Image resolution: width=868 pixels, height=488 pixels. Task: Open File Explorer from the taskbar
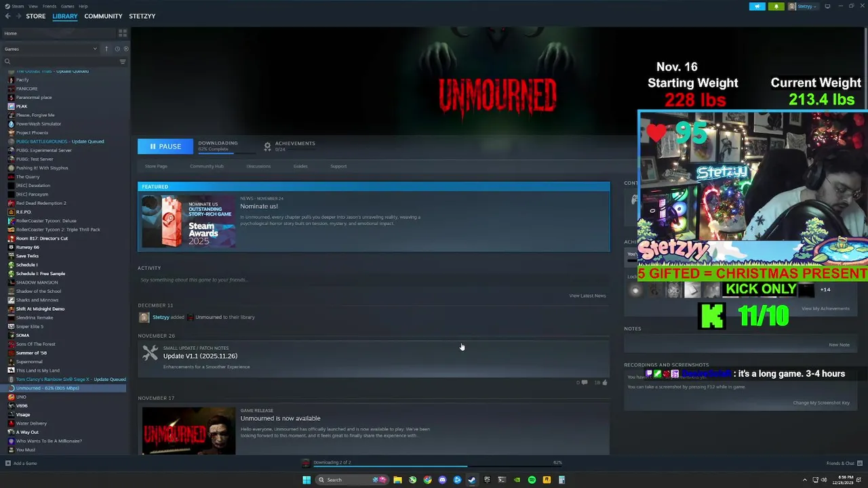397,480
